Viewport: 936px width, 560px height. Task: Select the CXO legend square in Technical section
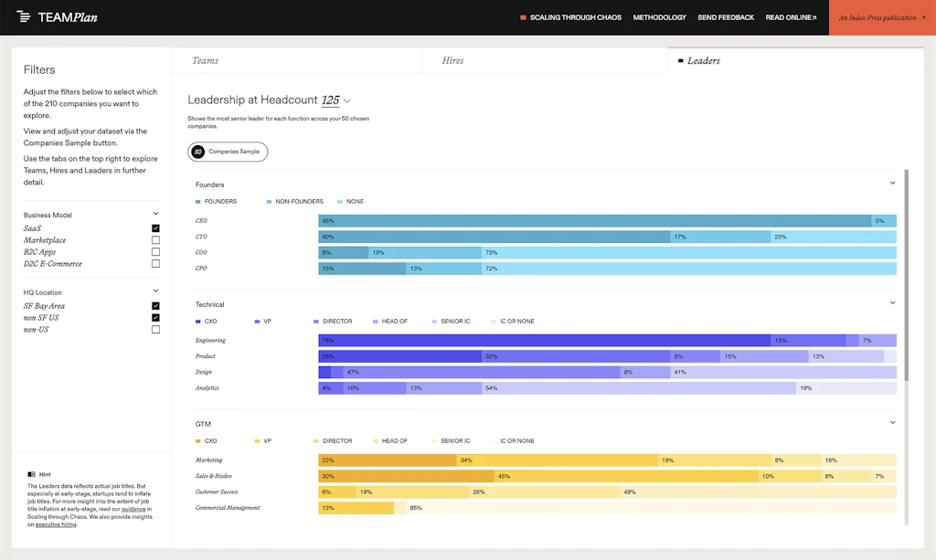pyautogui.click(x=197, y=321)
